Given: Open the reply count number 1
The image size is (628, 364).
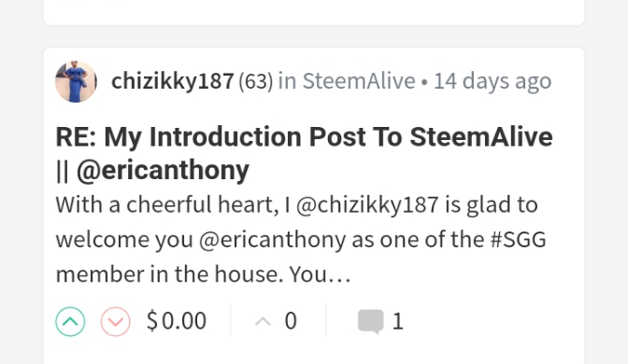Looking at the screenshot, I should coord(398,321).
